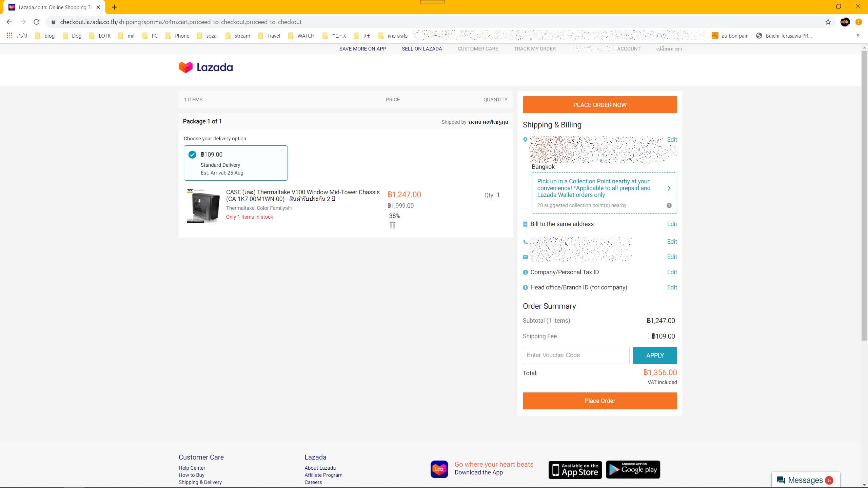Open the LOTR bookmarks folder
Viewport: 868px width, 488px height.
pos(100,36)
